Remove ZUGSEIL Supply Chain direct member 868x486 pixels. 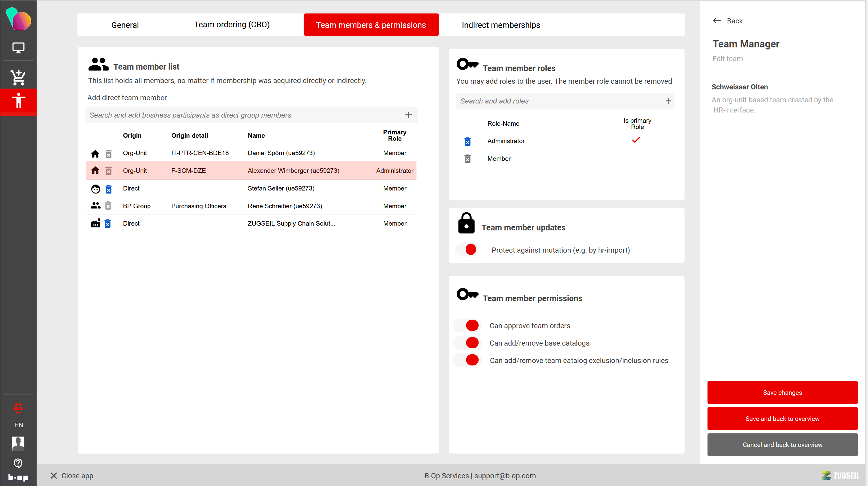[108, 224]
